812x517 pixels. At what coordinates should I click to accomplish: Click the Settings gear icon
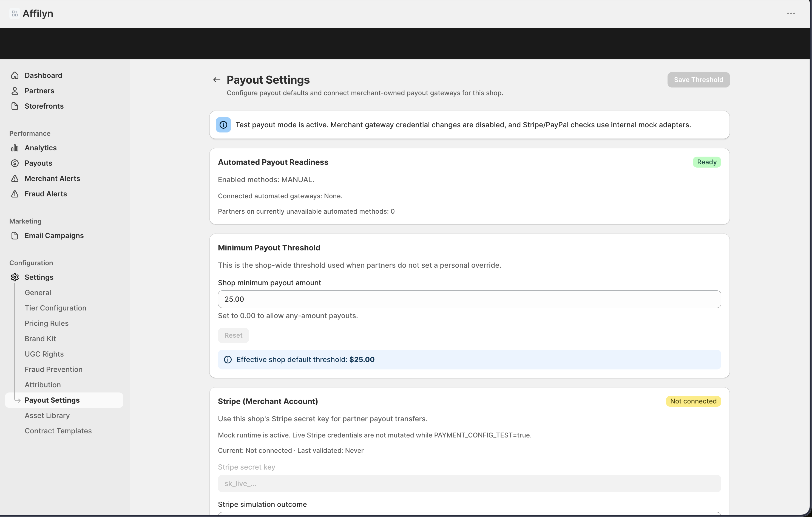click(x=15, y=277)
